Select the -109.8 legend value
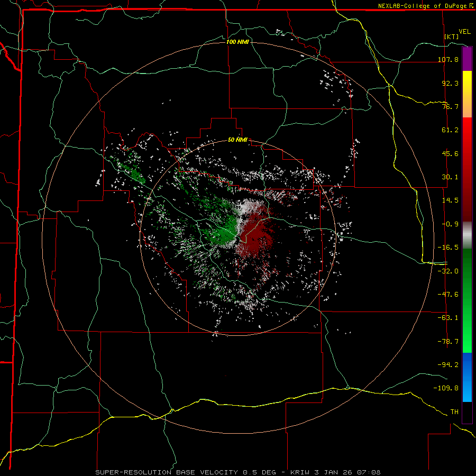The height and width of the screenshot is (476, 476). point(446,388)
